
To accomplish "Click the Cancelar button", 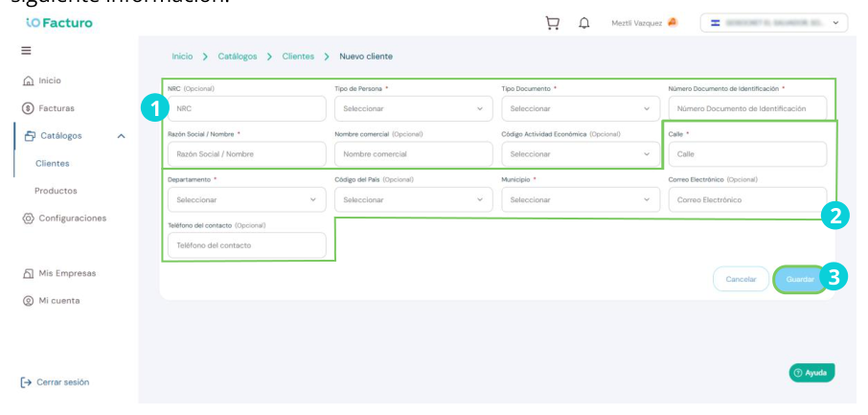I will pyautogui.click(x=741, y=279).
